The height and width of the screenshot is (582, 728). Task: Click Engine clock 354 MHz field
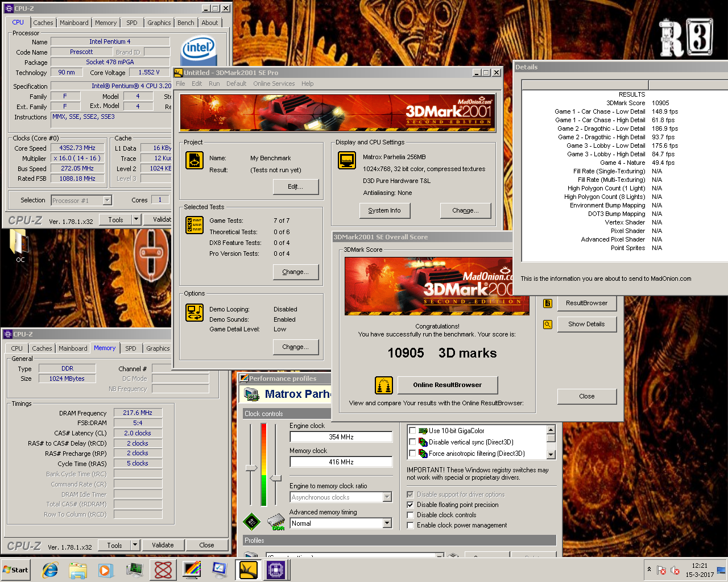pyautogui.click(x=341, y=437)
